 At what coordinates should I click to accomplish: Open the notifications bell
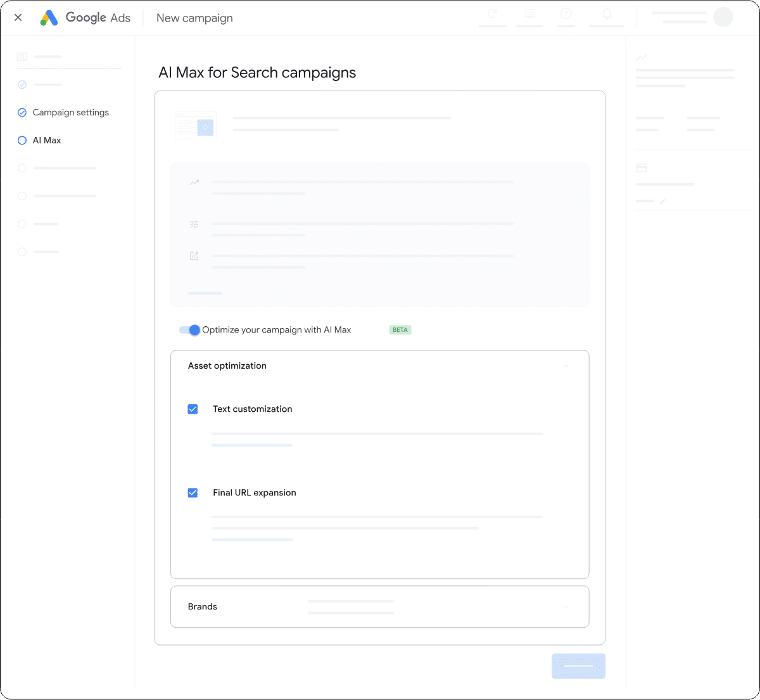coord(607,14)
